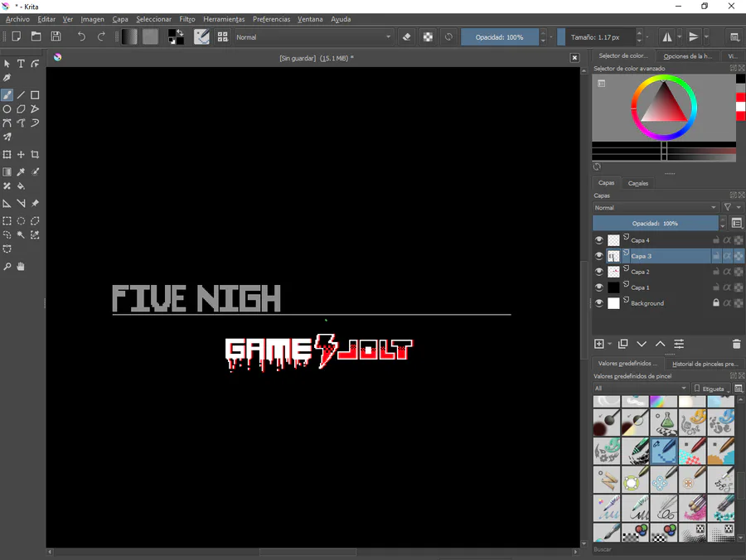Switch to Historial de pinceles tab
Viewport: 746px width, 560px height.
[705, 364]
